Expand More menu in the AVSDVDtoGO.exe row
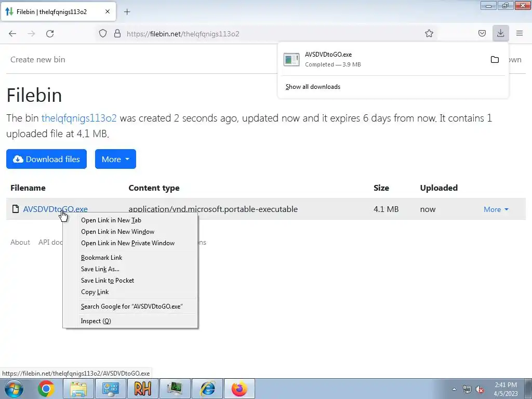Viewport: 532px width, 399px height. [x=496, y=209]
